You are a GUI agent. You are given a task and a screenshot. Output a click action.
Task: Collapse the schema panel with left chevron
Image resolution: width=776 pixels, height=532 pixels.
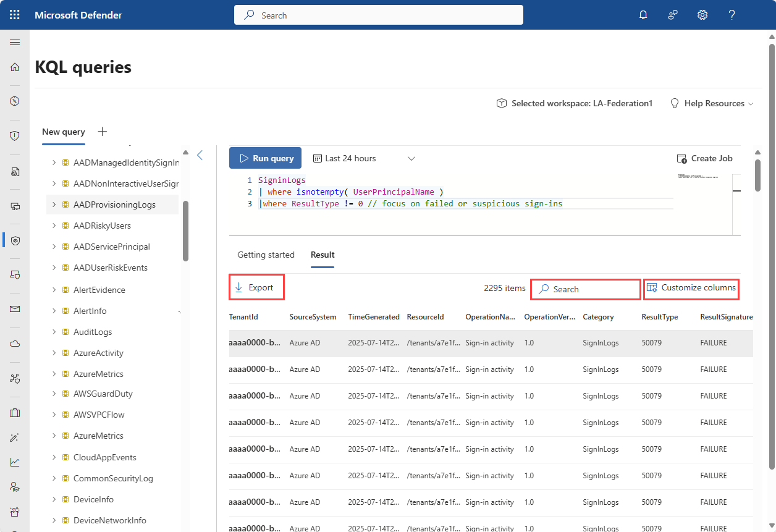(200, 155)
